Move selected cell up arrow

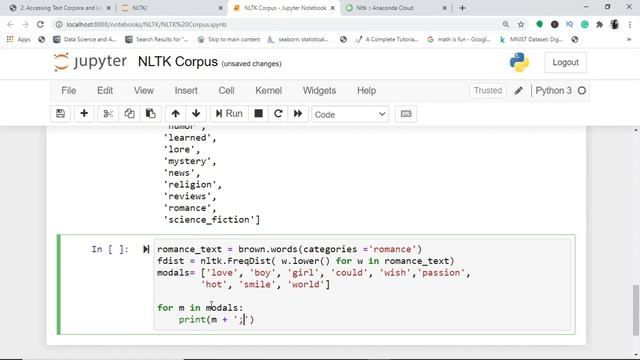(x=176, y=114)
